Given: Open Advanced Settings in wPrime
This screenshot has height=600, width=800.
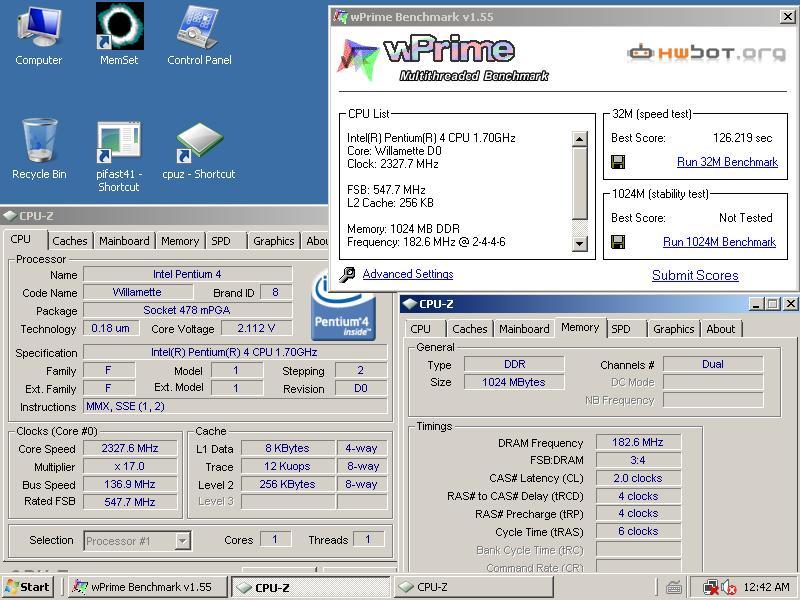Looking at the screenshot, I should pos(408,274).
